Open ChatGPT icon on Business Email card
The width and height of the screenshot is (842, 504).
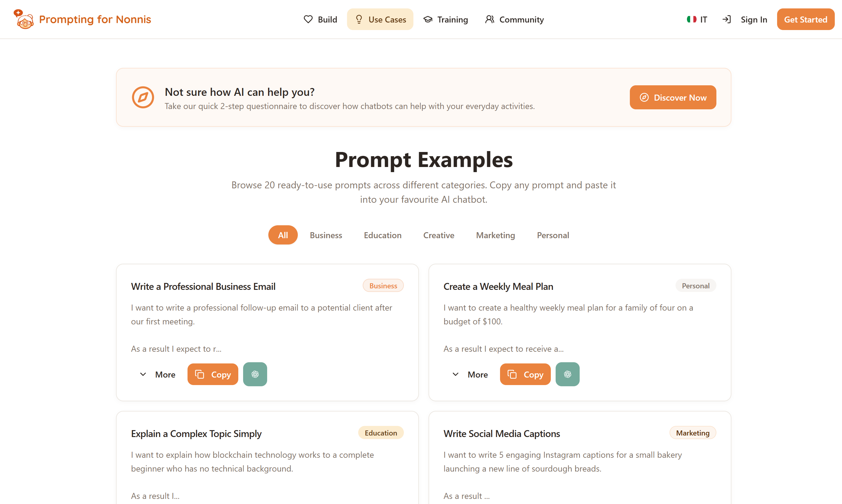(255, 374)
